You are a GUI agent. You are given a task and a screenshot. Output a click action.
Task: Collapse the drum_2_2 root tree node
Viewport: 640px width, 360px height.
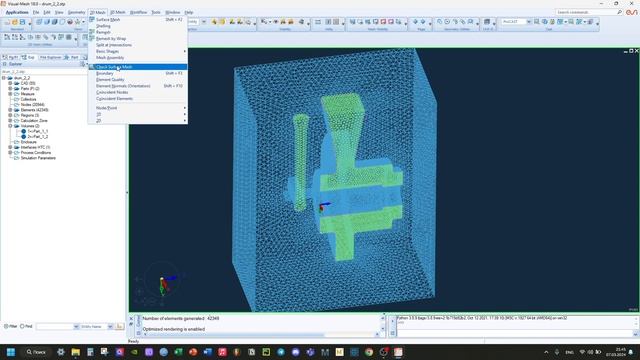tap(4, 78)
